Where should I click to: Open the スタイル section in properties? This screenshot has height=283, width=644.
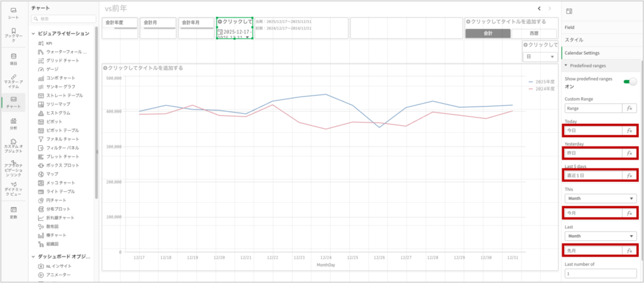click(574, 40)
